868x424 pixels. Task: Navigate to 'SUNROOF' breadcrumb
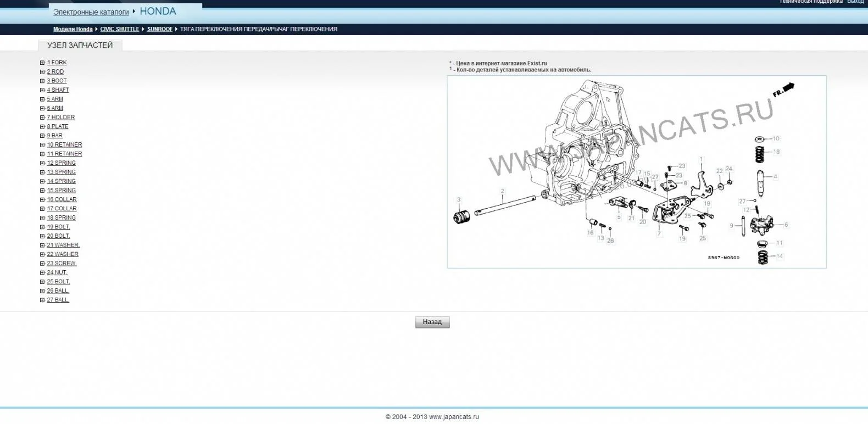[160, 29]
